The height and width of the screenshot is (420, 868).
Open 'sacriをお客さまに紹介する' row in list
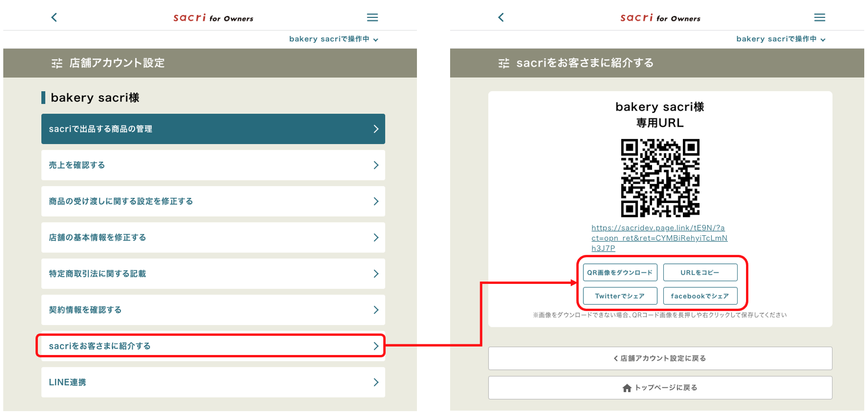click(213, 346)
